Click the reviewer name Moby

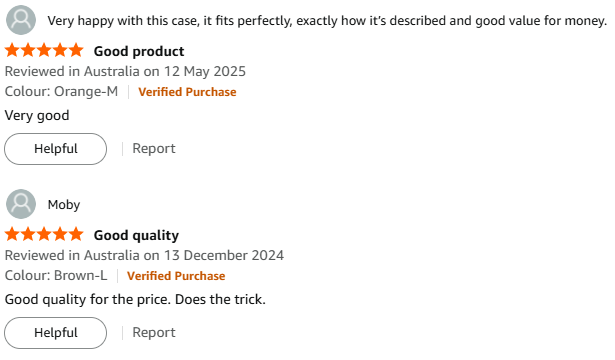(x=64, y=204)
